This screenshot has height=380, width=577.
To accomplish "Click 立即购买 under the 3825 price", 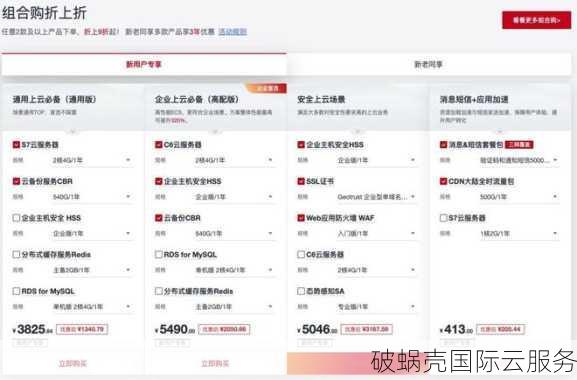I will [x=72, y=363].
